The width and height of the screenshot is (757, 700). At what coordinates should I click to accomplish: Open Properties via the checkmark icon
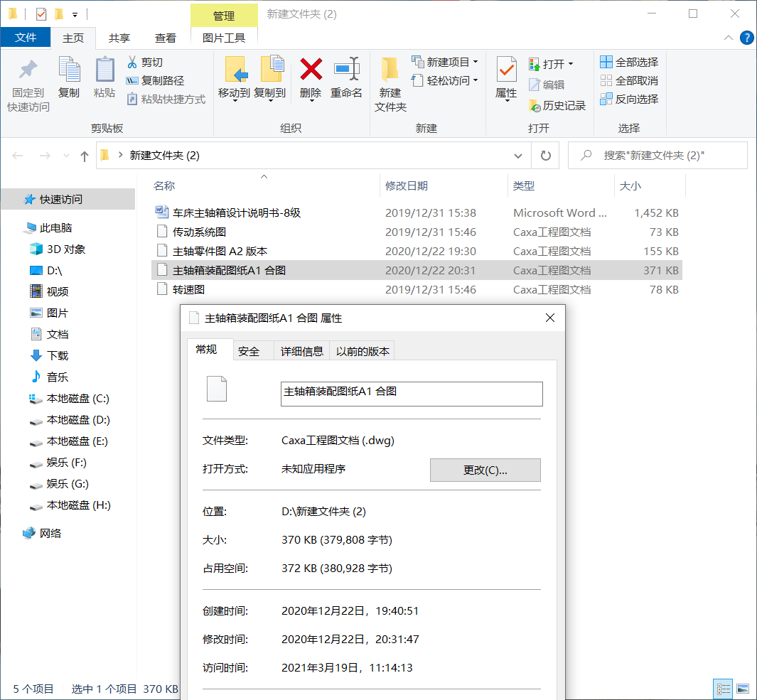[x=506, y=70]
